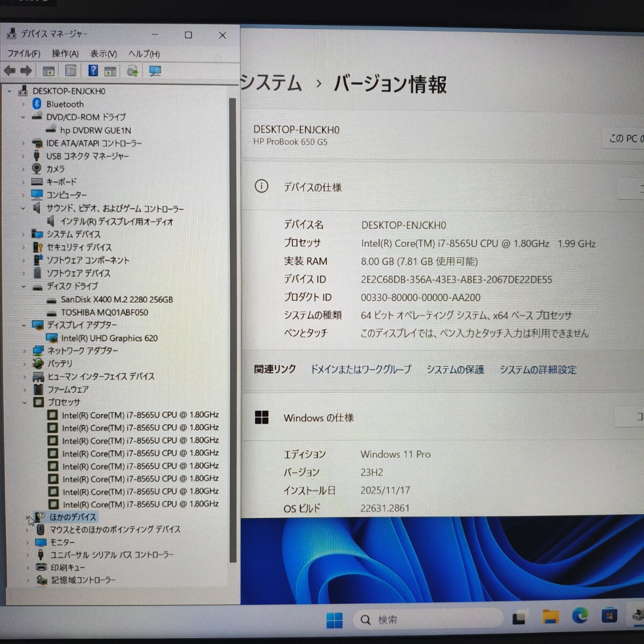Expand the ほかのデバイス node

(28, 517)
